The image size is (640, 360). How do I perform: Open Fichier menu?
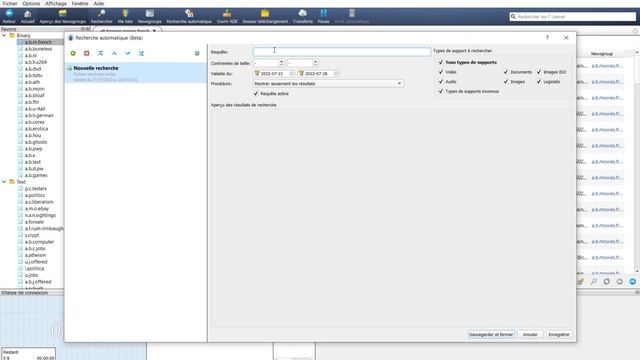click(x=10, y=4)
